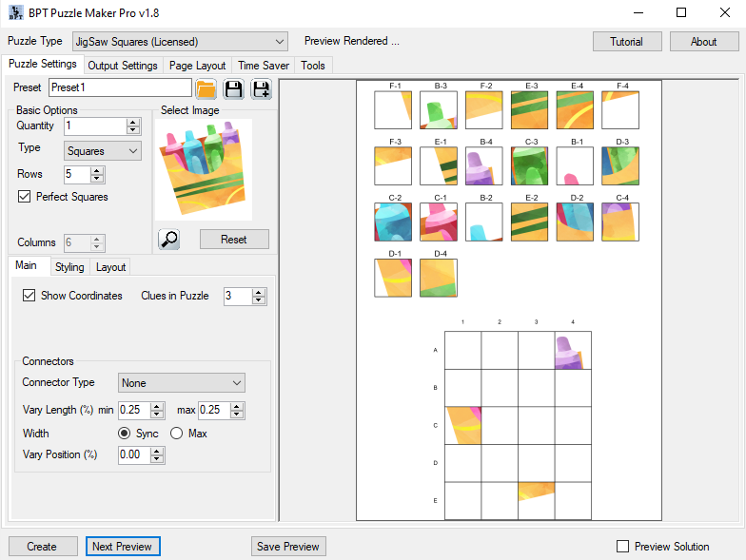746x560 pixels.
Task: Select the Max width radio button
Action: pyautogui.click(x=176, y=434)
